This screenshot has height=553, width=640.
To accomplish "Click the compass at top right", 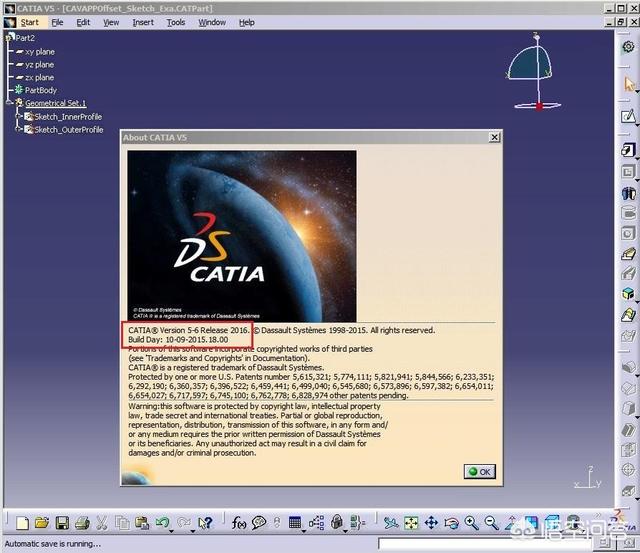I will pyautogui.click(x=532, y=71).
